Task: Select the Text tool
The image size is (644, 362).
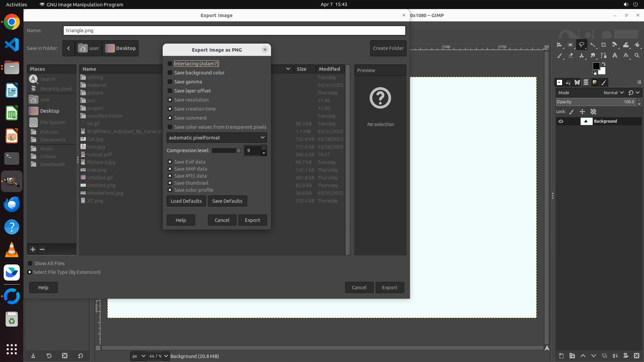Action: 615,55
